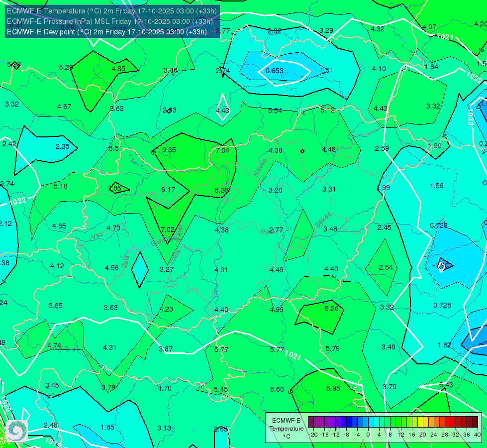Click the dark maroon 40 legend swatch
This screenshot has width=487, height=448.
[x=475, y=422]
